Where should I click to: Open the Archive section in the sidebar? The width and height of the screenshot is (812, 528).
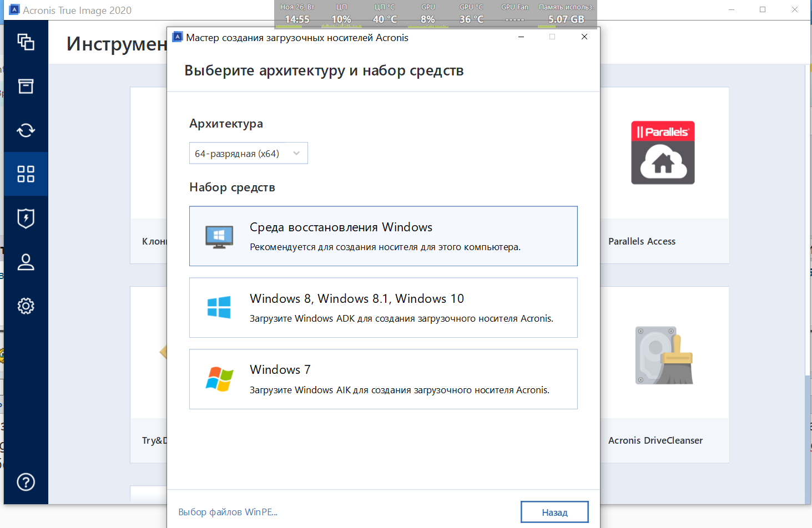click(x=26, y=86)
